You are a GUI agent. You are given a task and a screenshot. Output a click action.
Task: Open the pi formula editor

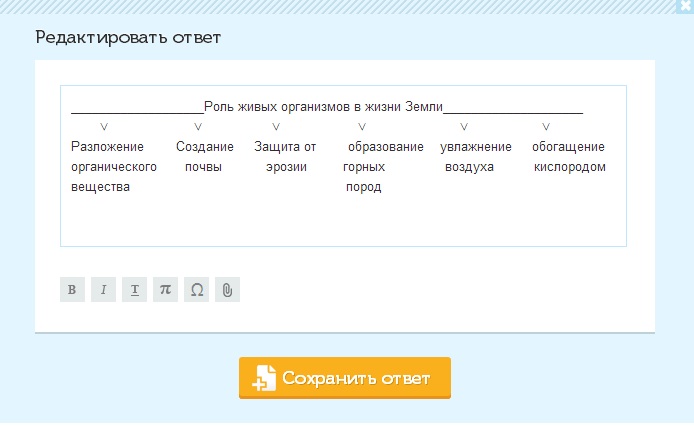[x=165, y=290]
